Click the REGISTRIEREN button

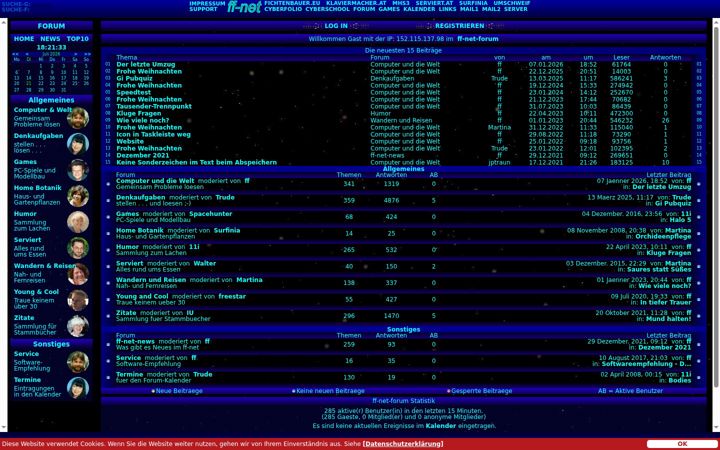click(460, 26)
